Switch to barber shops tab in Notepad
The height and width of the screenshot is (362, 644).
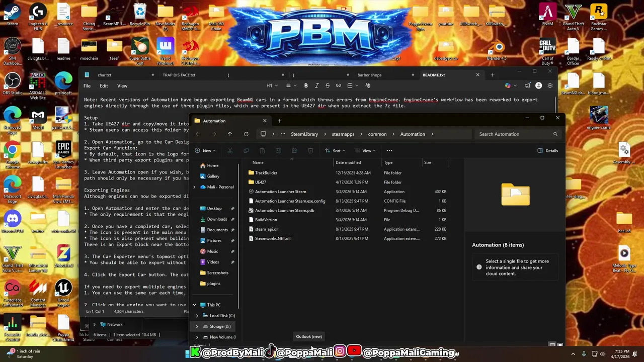pyautogui.click(x=369, y=75)
